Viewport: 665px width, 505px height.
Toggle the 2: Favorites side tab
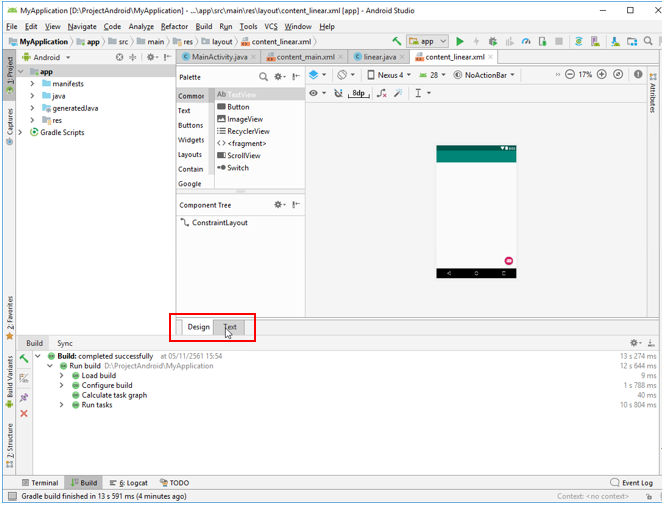[9, 318]
